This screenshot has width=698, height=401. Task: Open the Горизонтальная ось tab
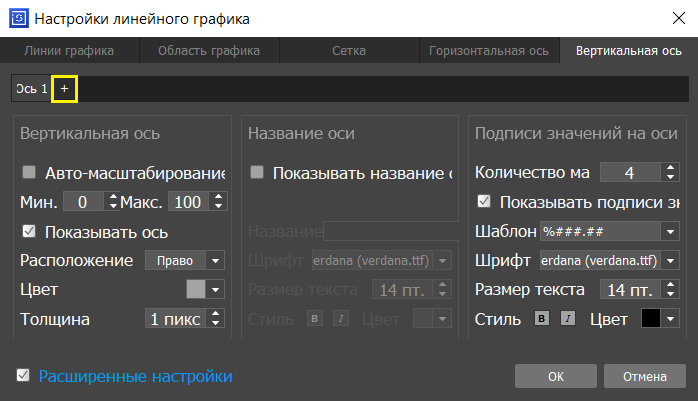click(489, 50)
